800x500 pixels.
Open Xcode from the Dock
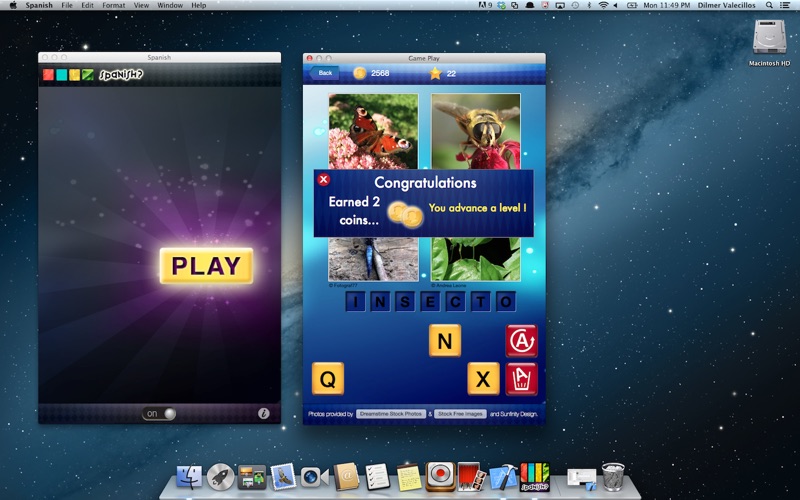(503, 477)
